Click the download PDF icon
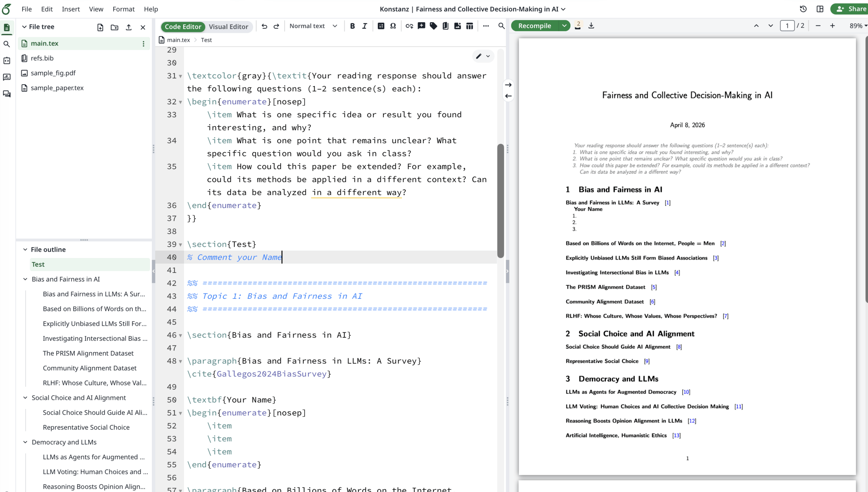Viewport: 868px width, 492px height. 591,26
